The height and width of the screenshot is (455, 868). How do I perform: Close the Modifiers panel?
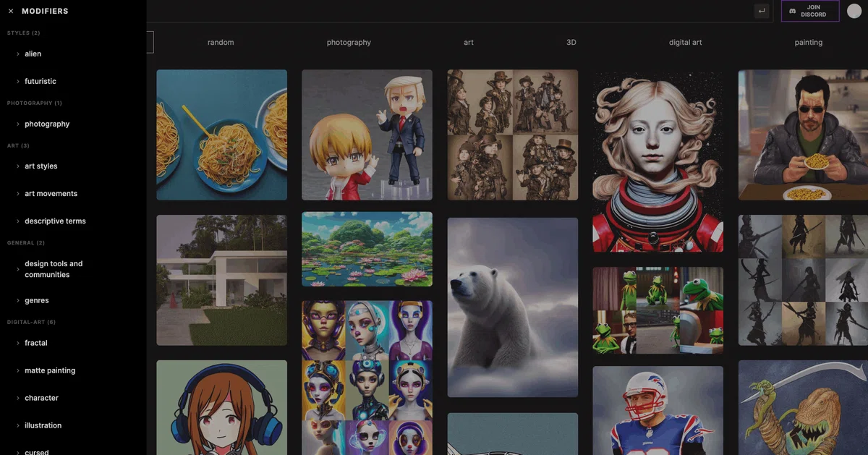point(11,12)
